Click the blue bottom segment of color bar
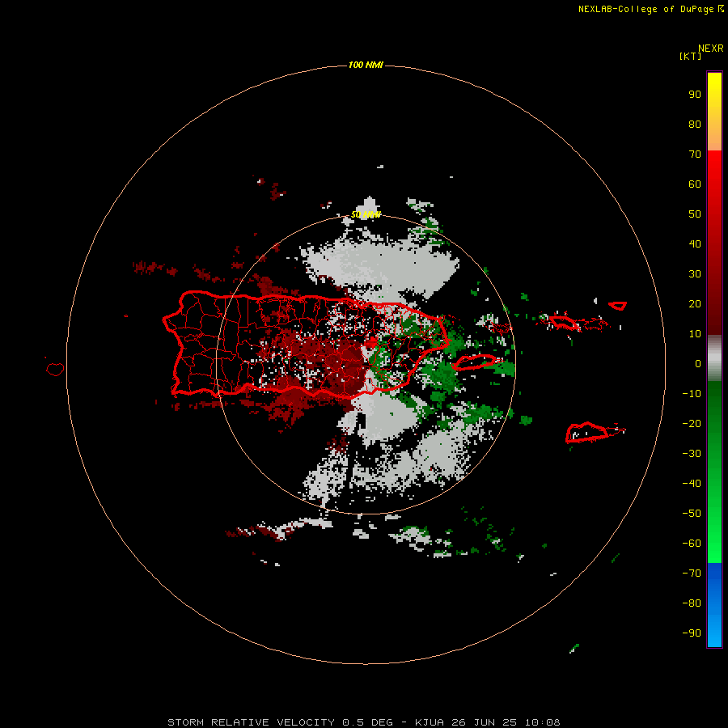The image size is (728, 728). [x=714, y=604]
